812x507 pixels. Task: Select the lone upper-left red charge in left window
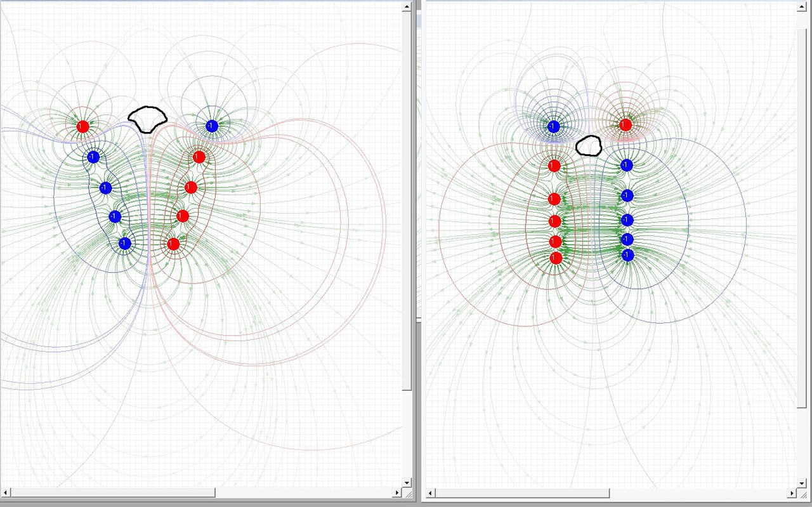(82, 126)
